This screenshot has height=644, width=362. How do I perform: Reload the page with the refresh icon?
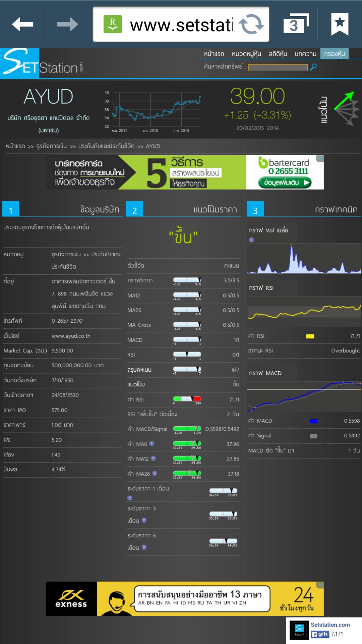click(251, 24)
